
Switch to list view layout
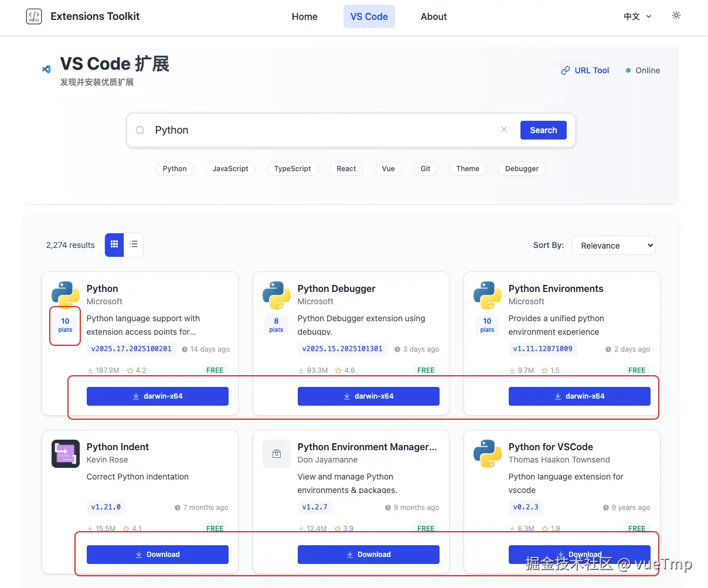pyautogui.click(x=134, y=244)
